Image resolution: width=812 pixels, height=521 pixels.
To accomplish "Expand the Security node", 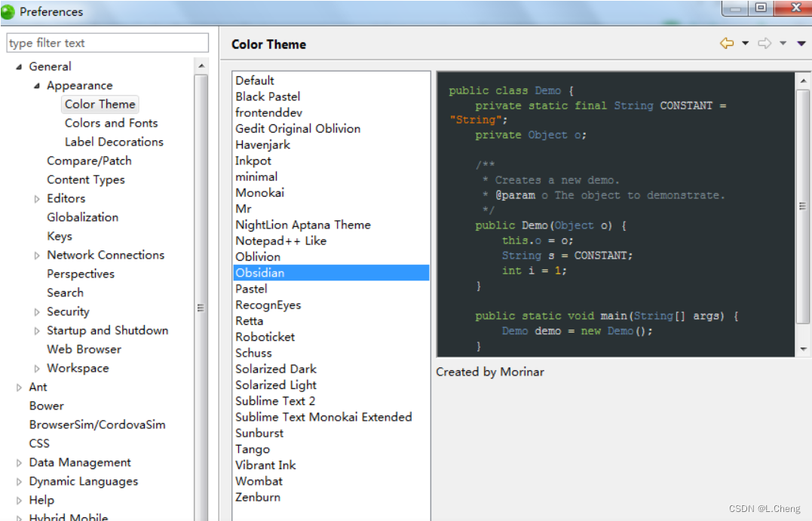I will click(x=38, y=311).
